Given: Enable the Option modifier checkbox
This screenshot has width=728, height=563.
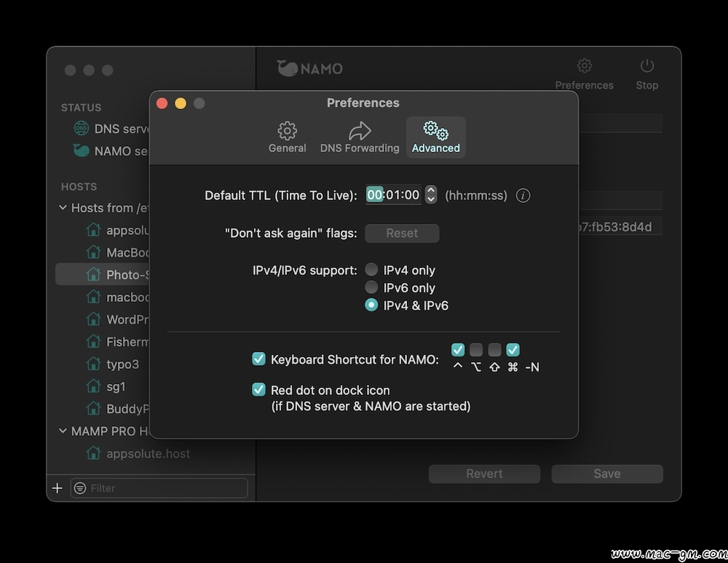Looking at the screenshot, I should (476, 350).
